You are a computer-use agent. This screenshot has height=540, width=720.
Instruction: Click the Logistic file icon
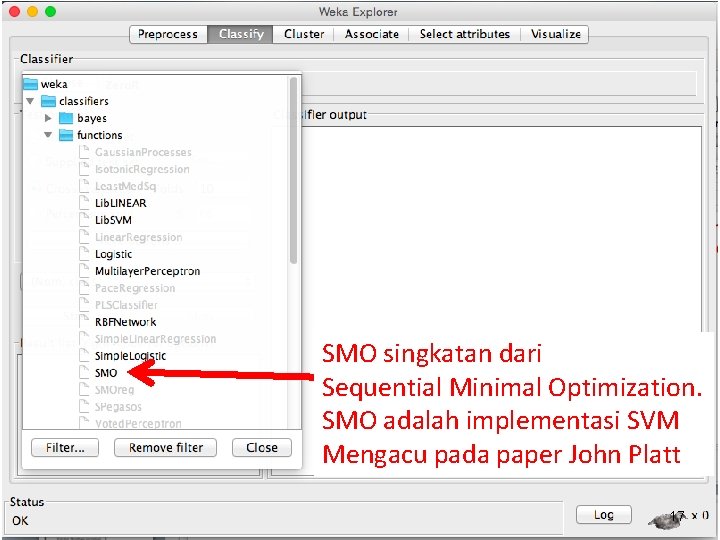point(84,253)
